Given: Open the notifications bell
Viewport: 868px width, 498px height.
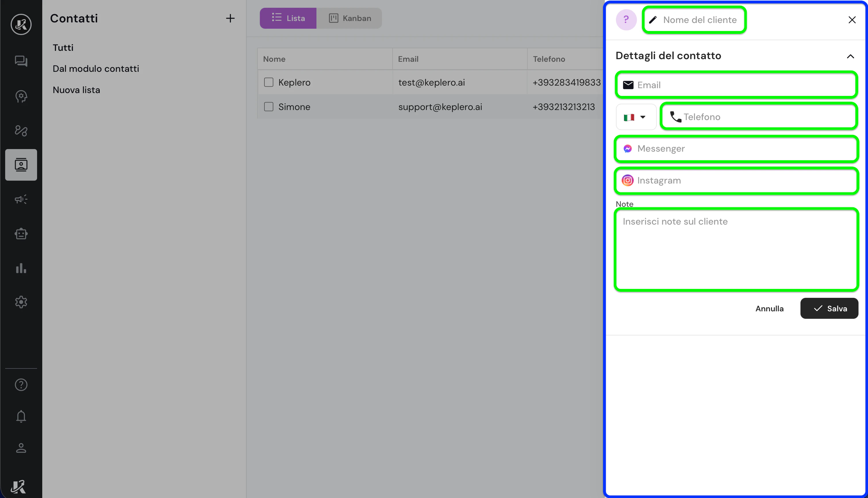Looking at the screenshot, I should (21, 416).
